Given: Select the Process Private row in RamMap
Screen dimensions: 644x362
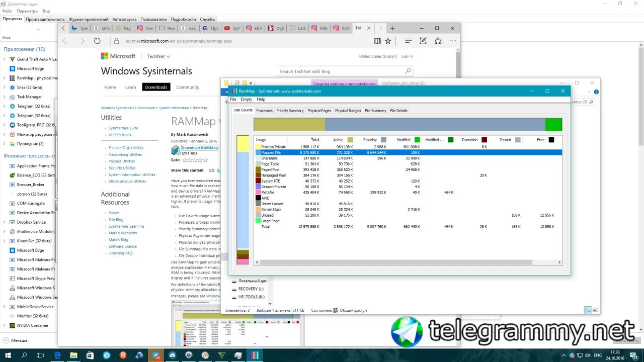Looking at the screenshot, I should click(x=408, y=147).
